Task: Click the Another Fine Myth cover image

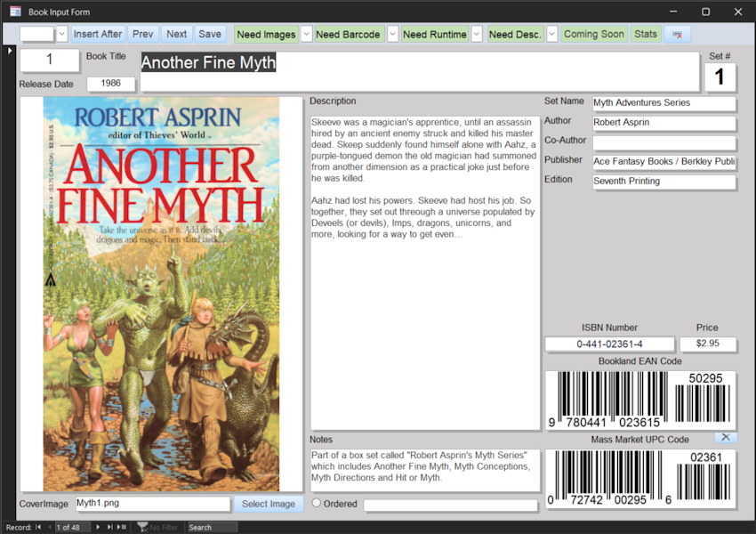Action: tap(161, 295)
